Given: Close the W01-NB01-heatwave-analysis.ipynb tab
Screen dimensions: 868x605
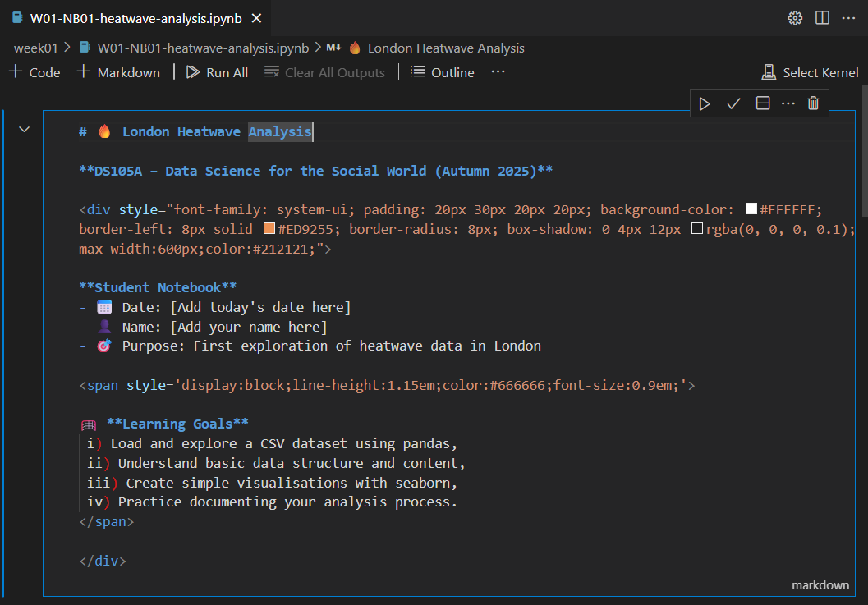Looking at the screenshot, I should pos(257,18).
